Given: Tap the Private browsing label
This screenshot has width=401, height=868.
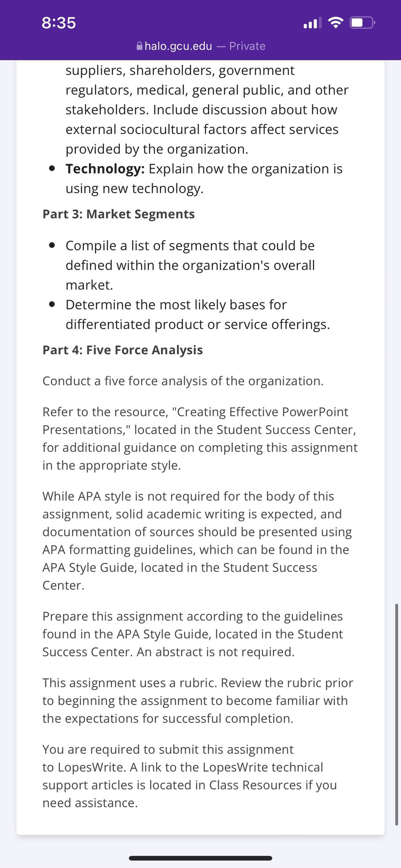Looking at the screenshot, I should coord(247,46).
